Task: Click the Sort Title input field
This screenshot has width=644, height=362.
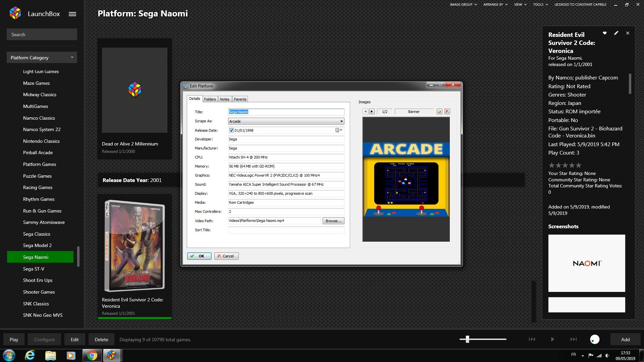Action: click(x=286, y=230)
